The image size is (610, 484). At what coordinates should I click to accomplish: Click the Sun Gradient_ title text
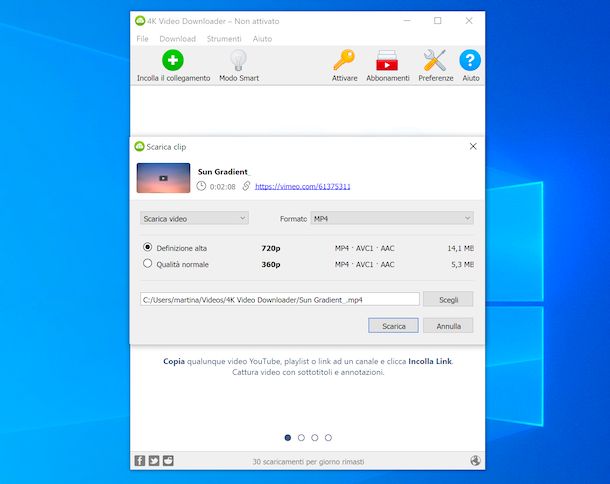pos(224,172)
